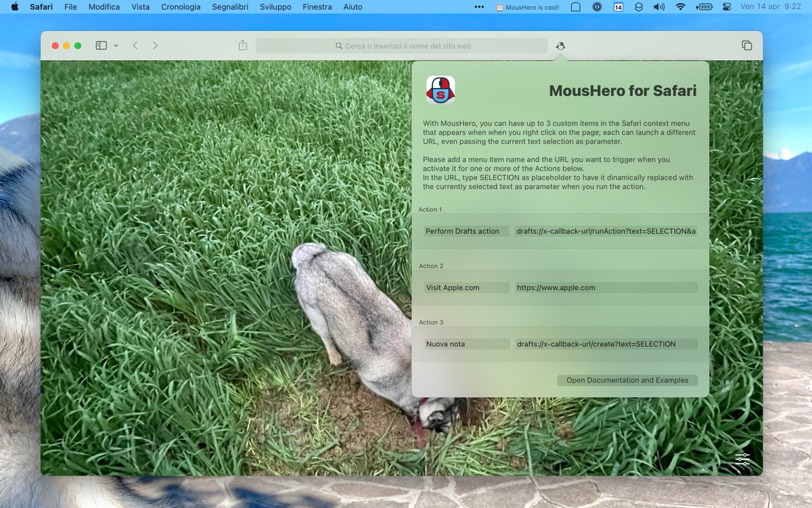
Task: Click the rounded square menu bar icon
Action: [x=576, y=7]
